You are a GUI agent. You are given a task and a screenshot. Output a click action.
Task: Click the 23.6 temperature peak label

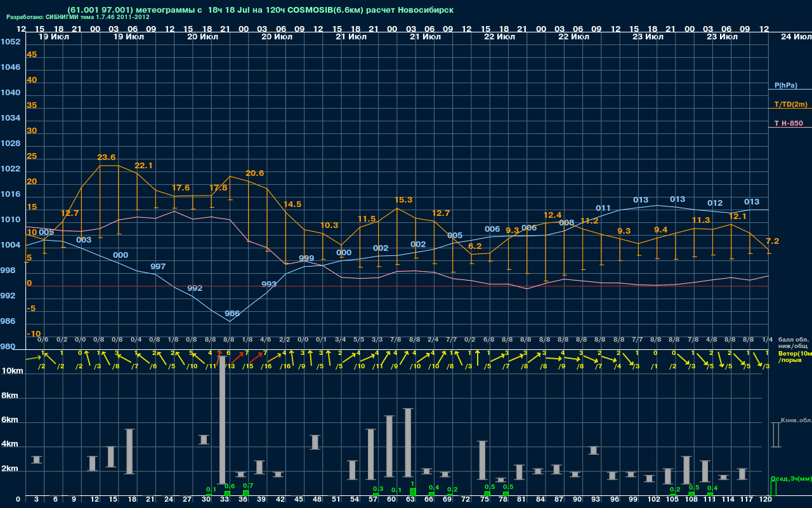[x=106, y=157]
